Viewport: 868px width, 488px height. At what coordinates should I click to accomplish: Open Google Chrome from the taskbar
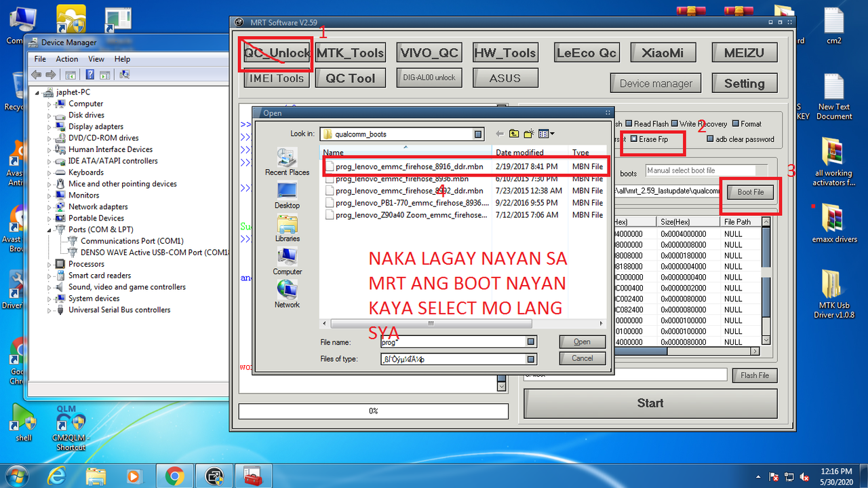tap(174, 475)
